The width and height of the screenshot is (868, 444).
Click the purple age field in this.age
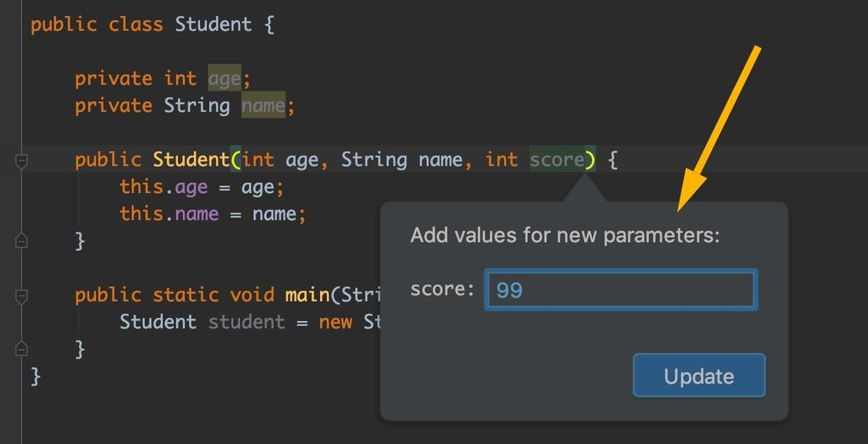(x=190, y=187)
